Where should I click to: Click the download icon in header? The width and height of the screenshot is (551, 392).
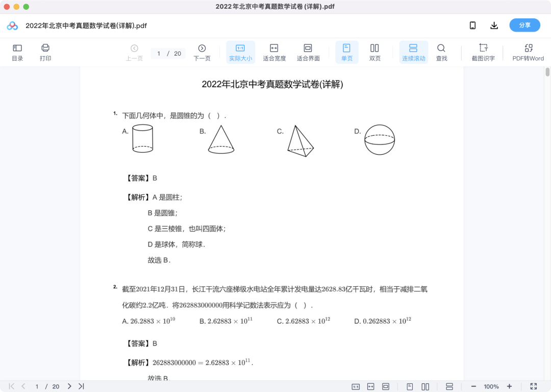(494, 26)
